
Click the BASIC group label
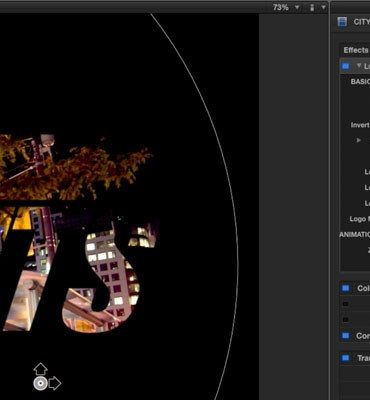360,82
